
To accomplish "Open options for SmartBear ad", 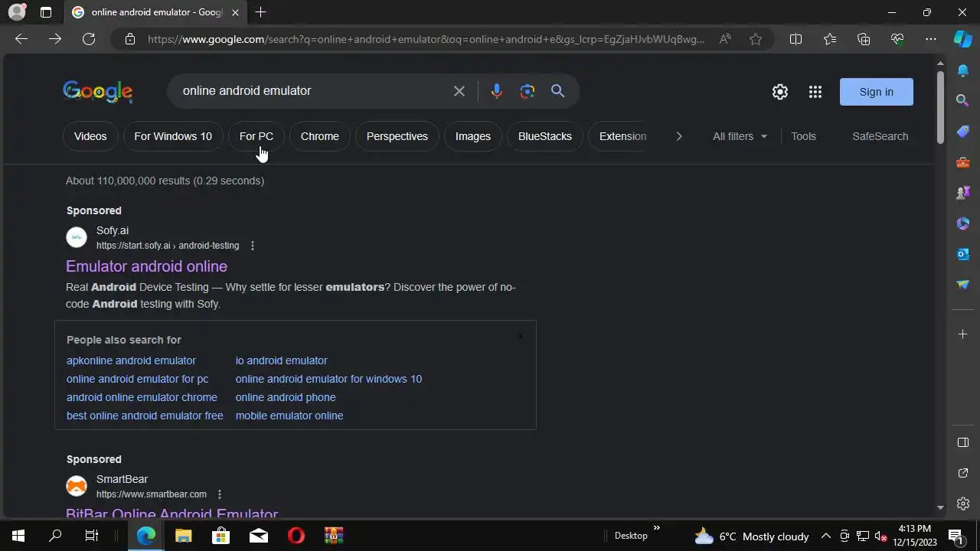I will pyautogui.click(x=220, y=494).
